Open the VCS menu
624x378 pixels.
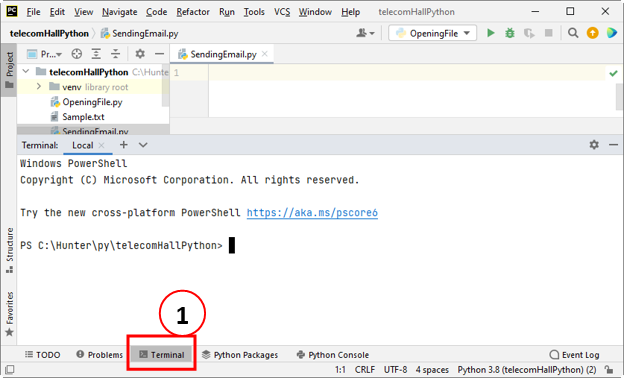(282, 12)
